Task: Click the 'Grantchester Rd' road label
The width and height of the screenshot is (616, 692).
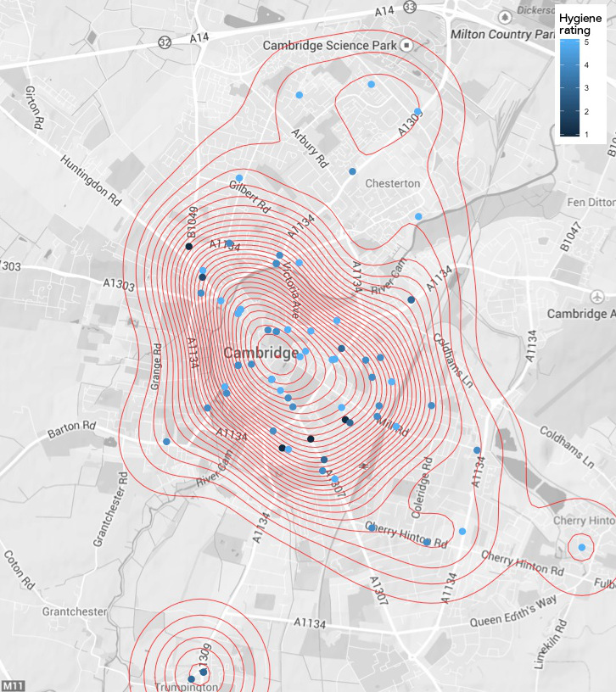Action: tap(110, 510)
